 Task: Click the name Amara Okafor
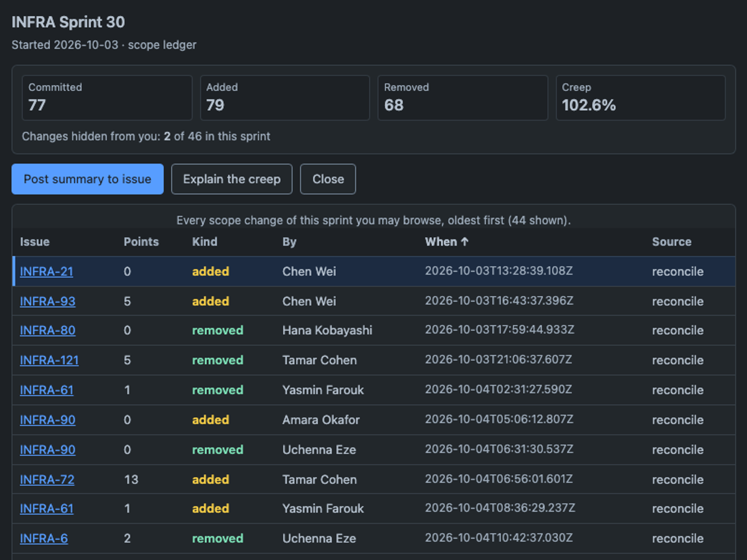coord(321,420)
